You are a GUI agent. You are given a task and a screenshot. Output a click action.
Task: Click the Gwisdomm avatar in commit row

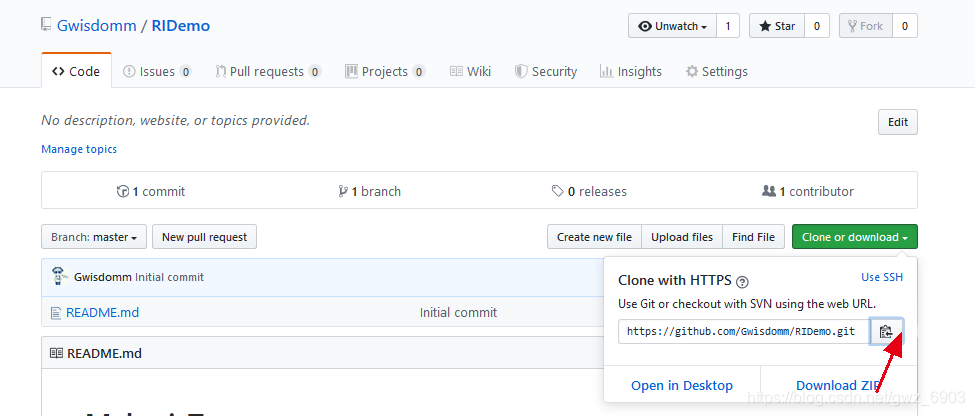point(59,277)
